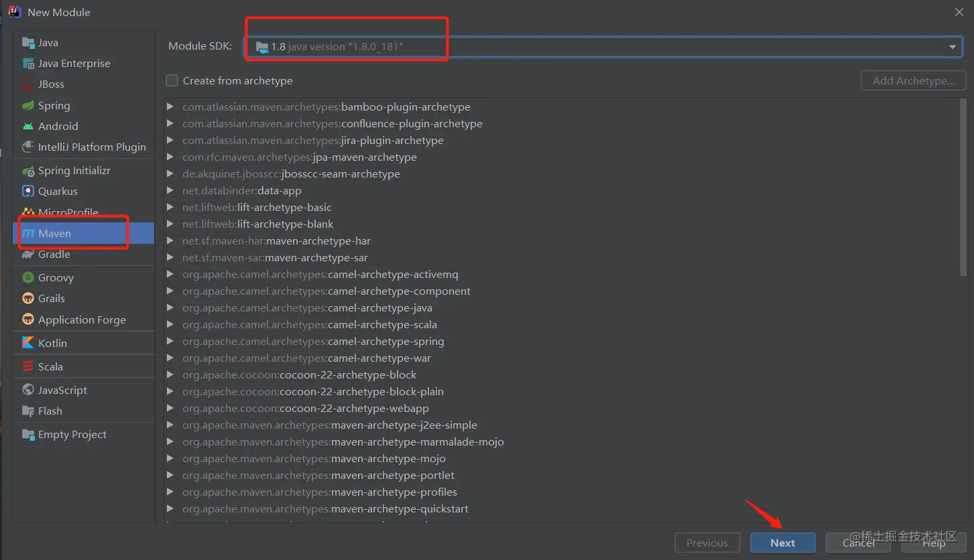Select the cocoon-22-archetype-block-plain row
Screen dimensions: 974x560
[562, 392]
